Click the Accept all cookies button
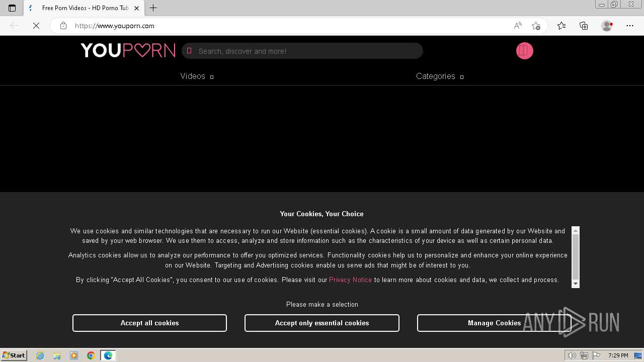This screenshot has width=644, height=362. coord(149,323)
